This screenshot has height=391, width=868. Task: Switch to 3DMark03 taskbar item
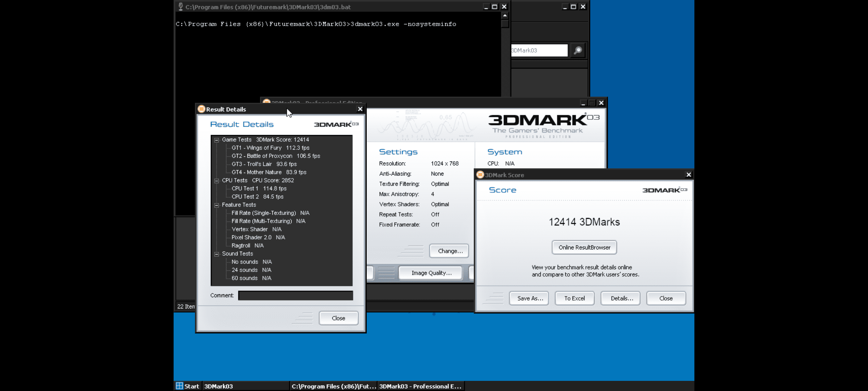[x=246, y=386]
